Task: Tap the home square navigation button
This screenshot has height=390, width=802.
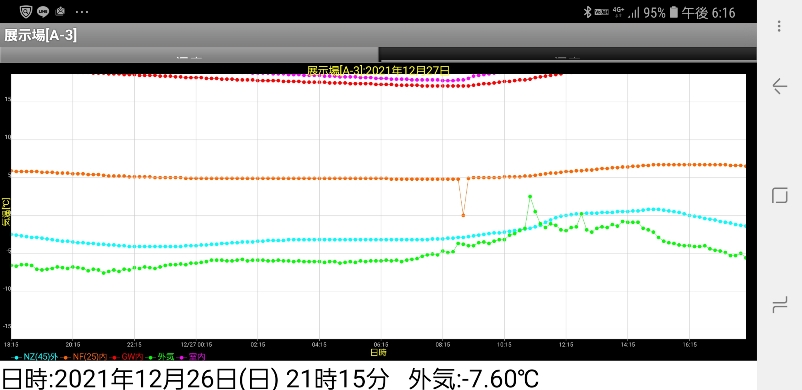Action: 779,195
